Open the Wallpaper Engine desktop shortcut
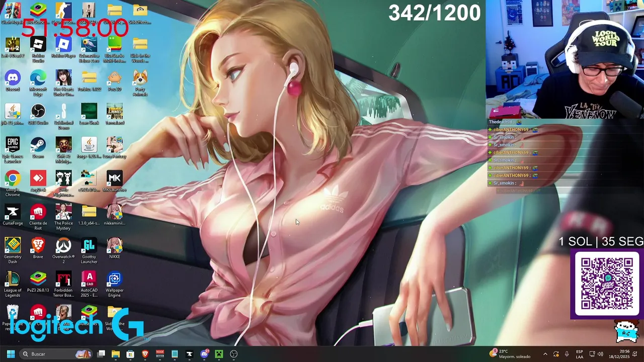Viewport: 644px width, 362px height. tap(115, 285)
